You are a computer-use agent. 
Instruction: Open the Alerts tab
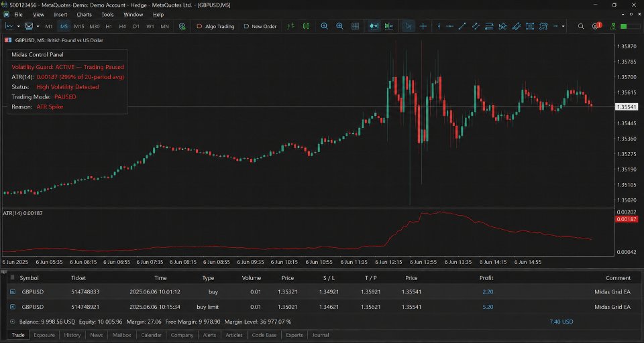[x=209, y=335]
